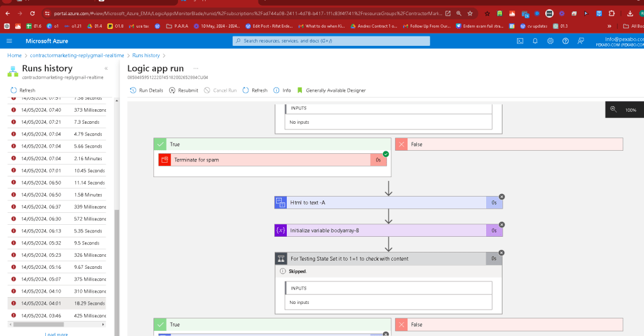Bookmark this page with the star icon

[470, 14]
